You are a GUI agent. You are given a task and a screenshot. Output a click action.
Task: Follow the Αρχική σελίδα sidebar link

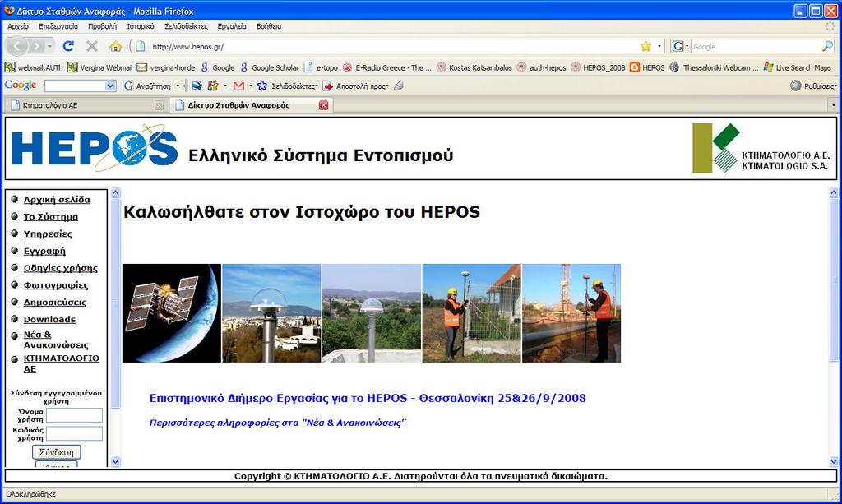point(57,200)
